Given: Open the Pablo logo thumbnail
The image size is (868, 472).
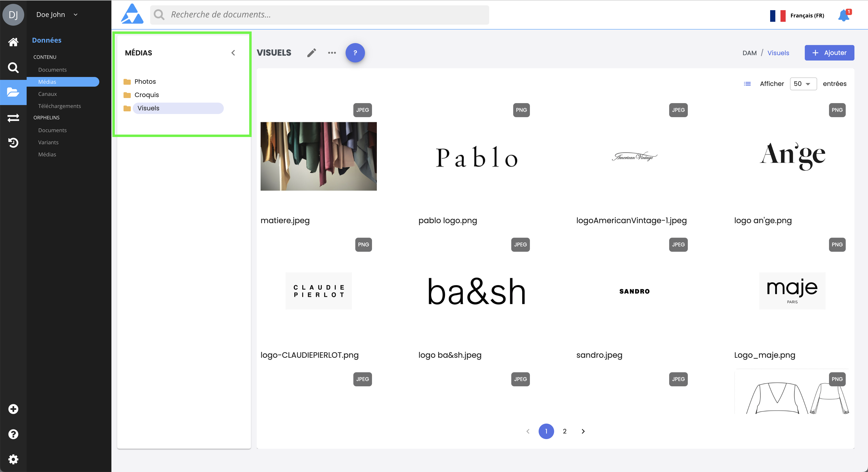Looking at the screenshot, I should (476, 157).
